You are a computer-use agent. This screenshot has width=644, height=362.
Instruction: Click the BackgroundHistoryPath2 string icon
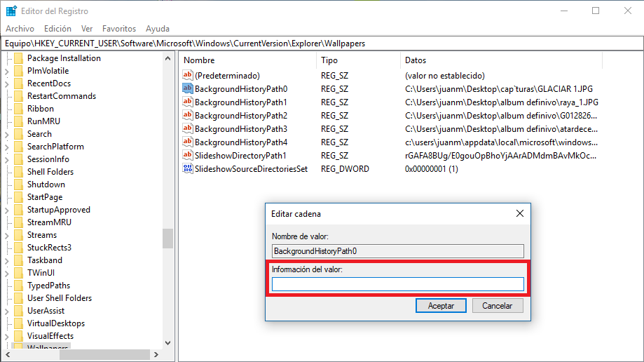188,115
